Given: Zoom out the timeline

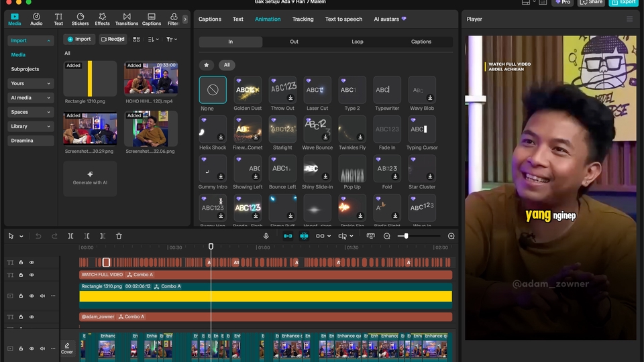Looking at the screenshot, I should pyautogui.click(x=387, y=236).
